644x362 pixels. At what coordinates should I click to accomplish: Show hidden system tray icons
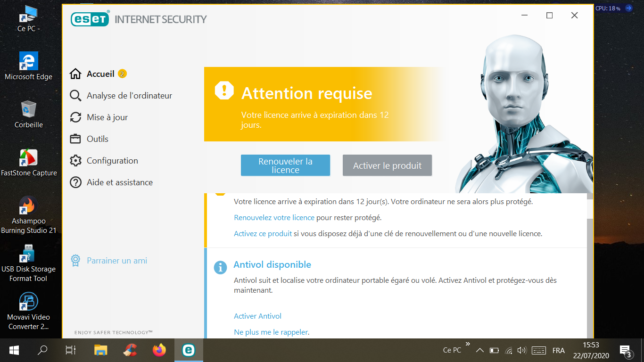[479, 350]
